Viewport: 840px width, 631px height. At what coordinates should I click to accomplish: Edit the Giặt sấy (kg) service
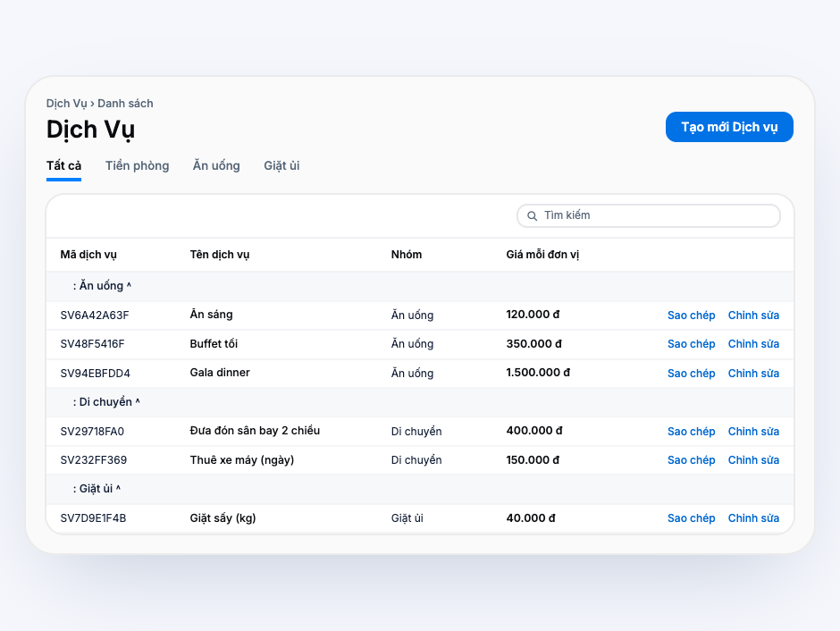pos(753,518)
